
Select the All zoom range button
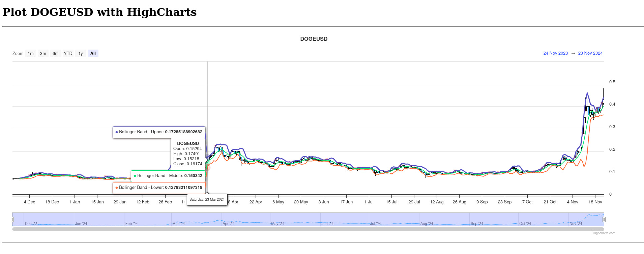[93, 53]
